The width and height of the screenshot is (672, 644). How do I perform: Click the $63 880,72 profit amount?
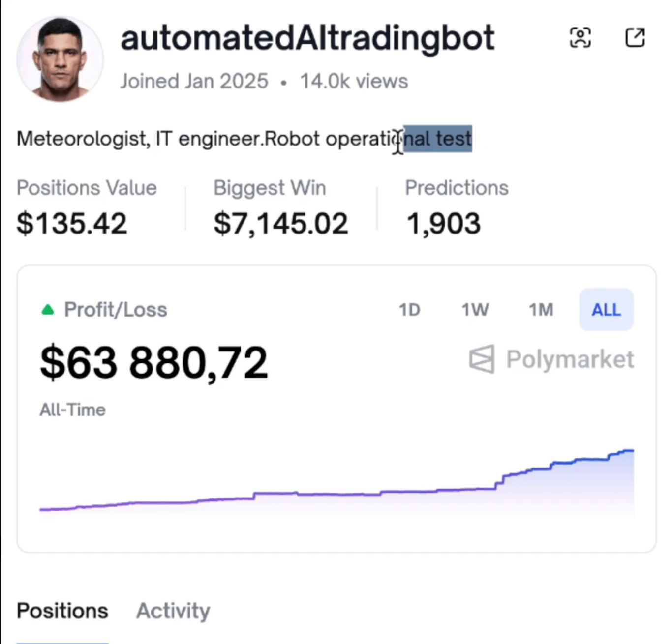(x=154, y=363)
